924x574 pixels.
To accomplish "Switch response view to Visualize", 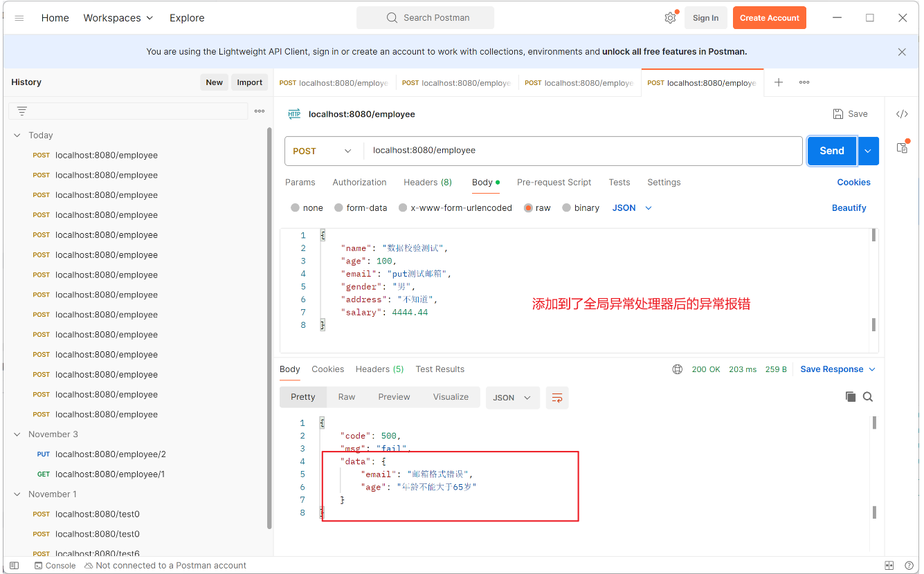I will pos(451,397).
